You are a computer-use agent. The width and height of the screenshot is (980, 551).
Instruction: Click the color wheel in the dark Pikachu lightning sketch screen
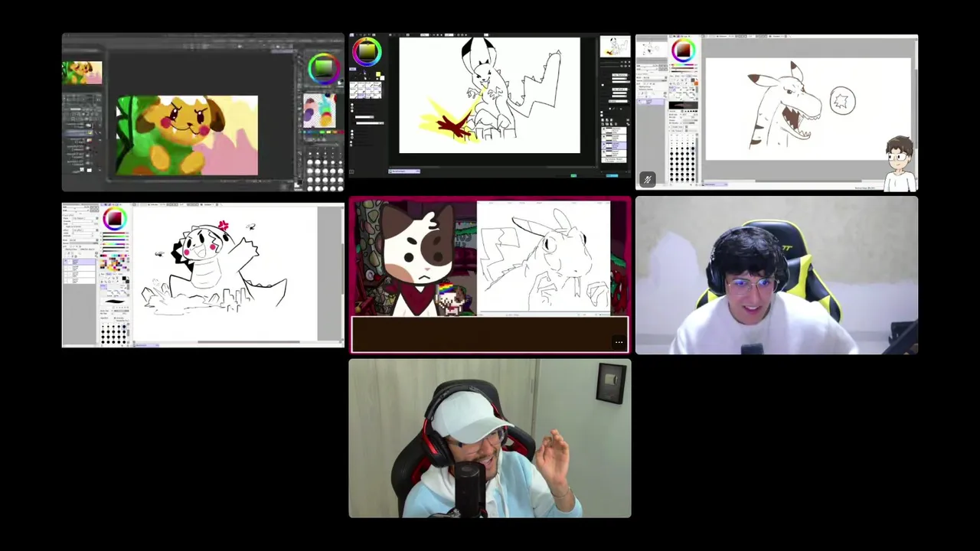point(367,52)
